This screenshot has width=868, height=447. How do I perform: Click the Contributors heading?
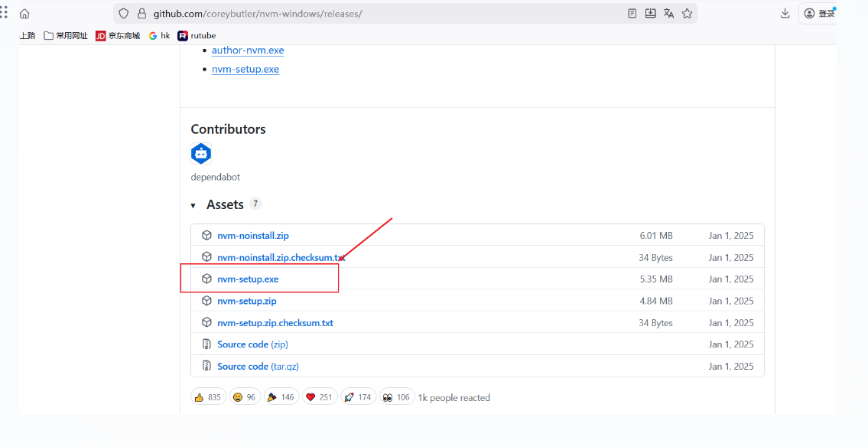tap(228, 129)
